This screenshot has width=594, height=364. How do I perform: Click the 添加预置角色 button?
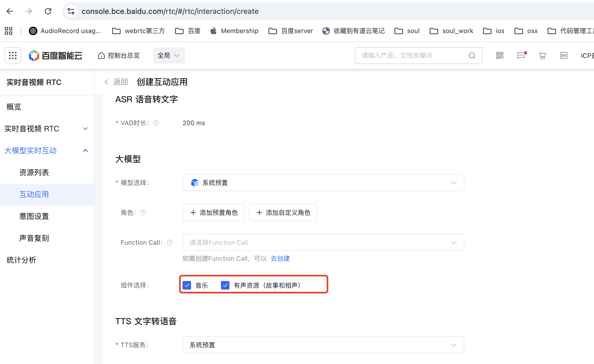point(213,212)
